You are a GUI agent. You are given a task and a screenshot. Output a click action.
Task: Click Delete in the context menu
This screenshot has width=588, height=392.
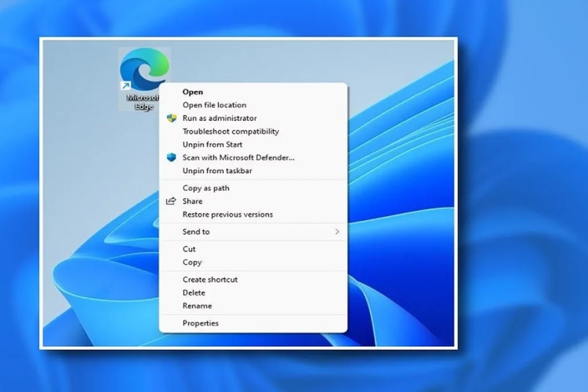click(253, 293)
